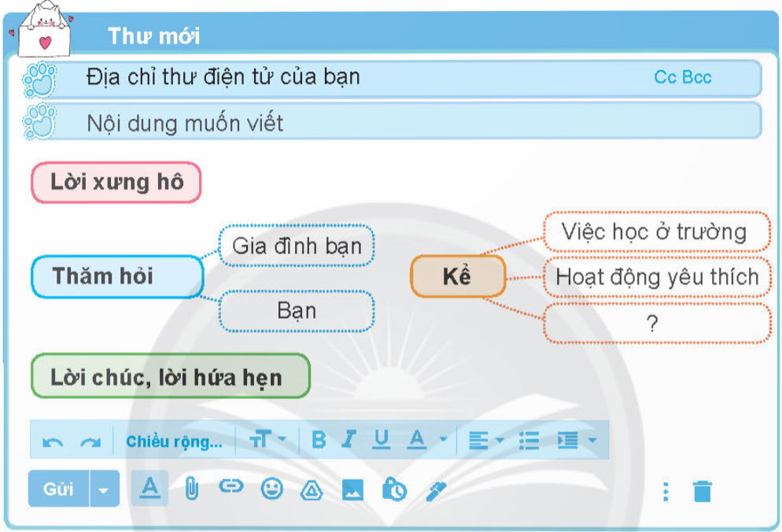
Task: Open the send options arrow beside Gửi
Action: pyautogui.click(x=104, y=490)
